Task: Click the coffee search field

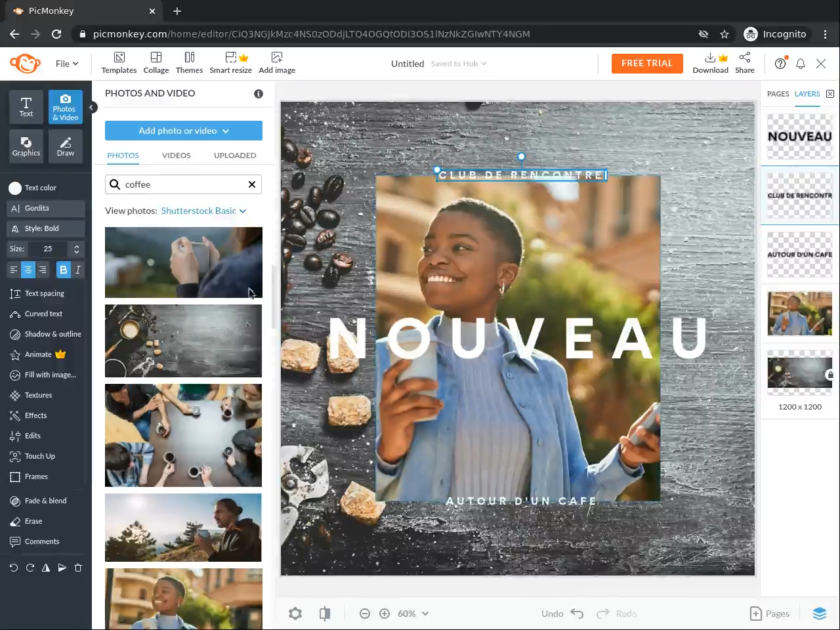Action: tap(183, 184)
